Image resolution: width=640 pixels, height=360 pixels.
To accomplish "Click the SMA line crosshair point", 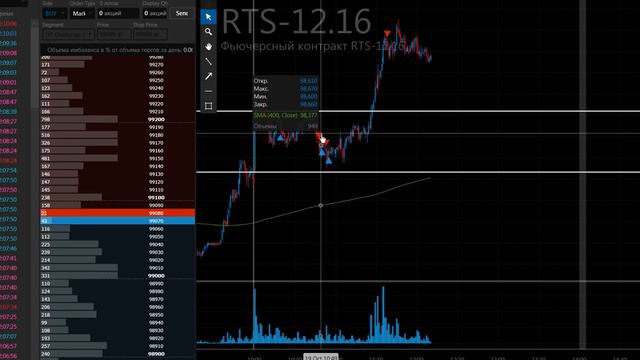I will (320, 205).
